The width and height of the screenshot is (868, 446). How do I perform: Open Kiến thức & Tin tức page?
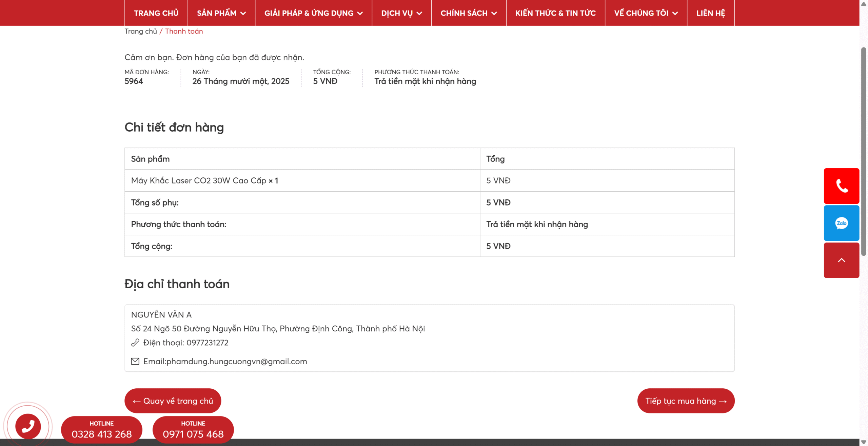[555, 13]
